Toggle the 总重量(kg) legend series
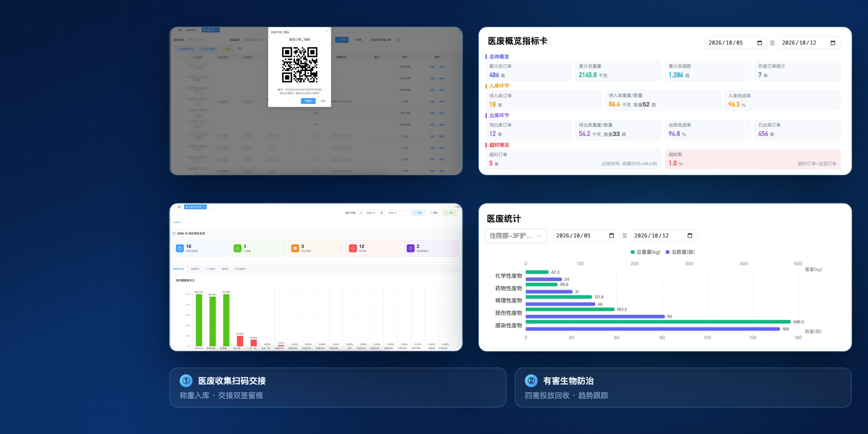The height and width of the screenshot is (434, 868). pos(646,252)
